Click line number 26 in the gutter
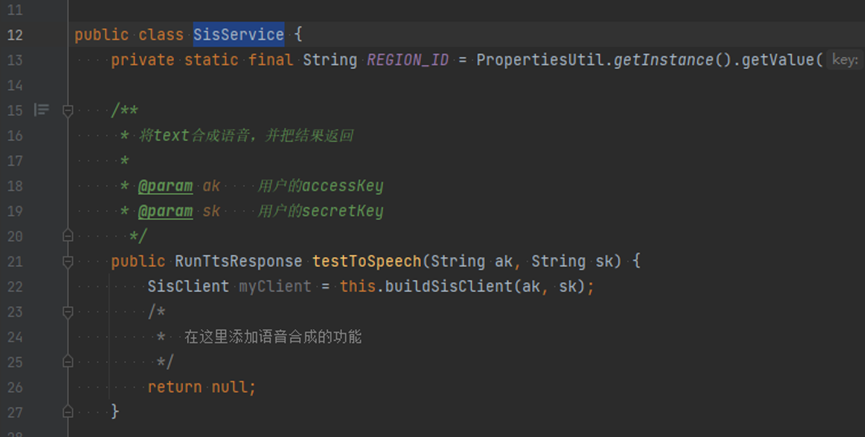This screenshot has height=437, width=865. tap(14, 387)
